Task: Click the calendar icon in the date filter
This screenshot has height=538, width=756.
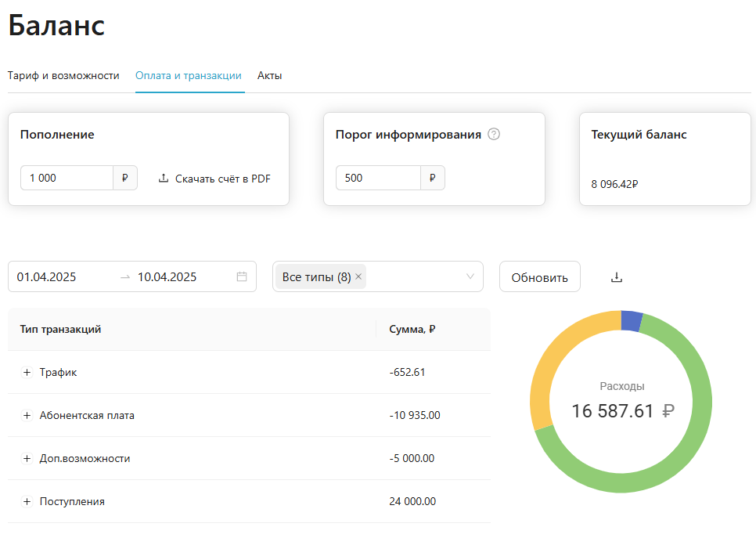Action: tap(241, 276)
